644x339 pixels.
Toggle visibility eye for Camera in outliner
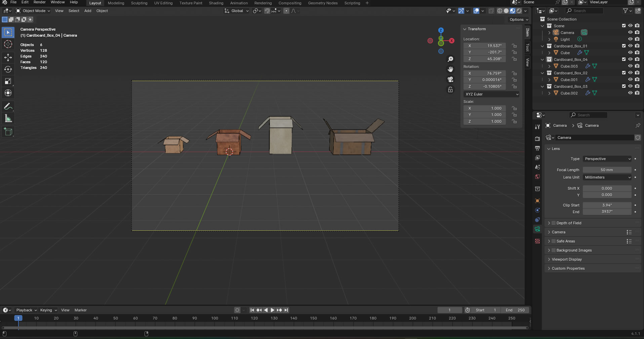click(630, 33)
